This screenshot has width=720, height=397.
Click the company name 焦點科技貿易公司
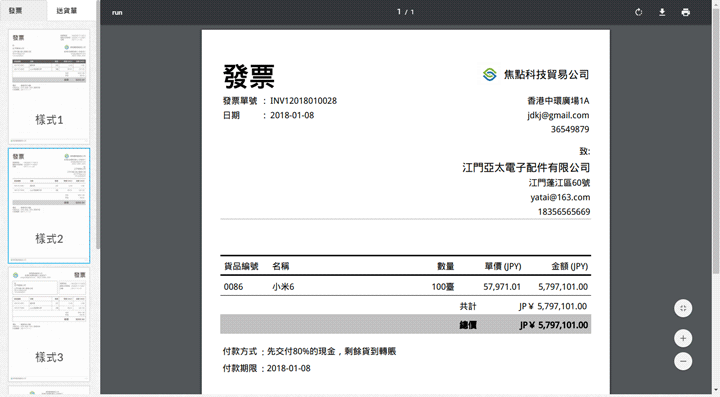pyautogui.click(x=546, y=74)
